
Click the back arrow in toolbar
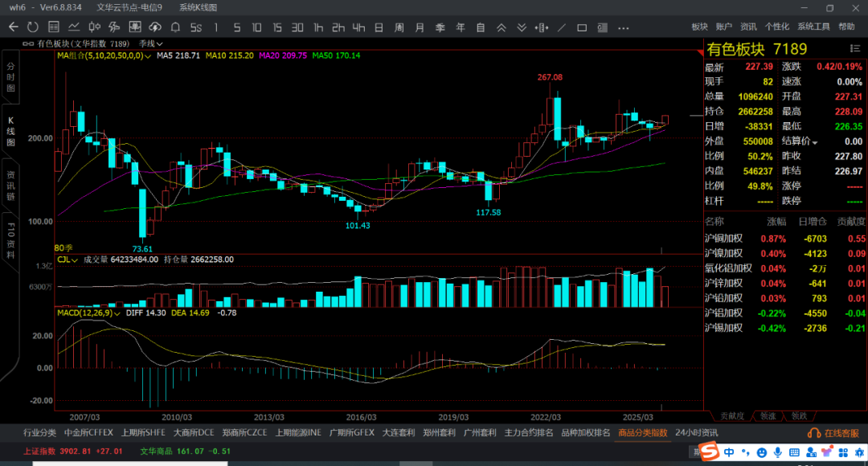(13, 27)
